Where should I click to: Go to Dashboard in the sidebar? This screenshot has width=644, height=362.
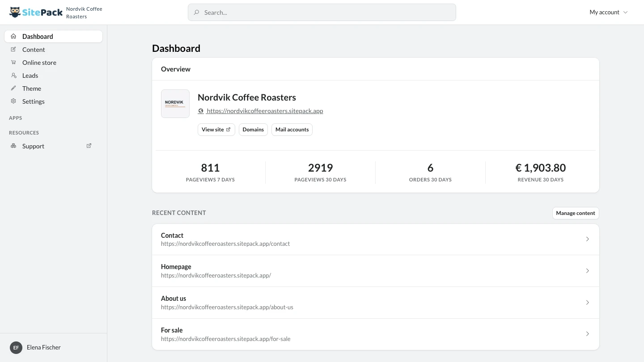[53, 36]
